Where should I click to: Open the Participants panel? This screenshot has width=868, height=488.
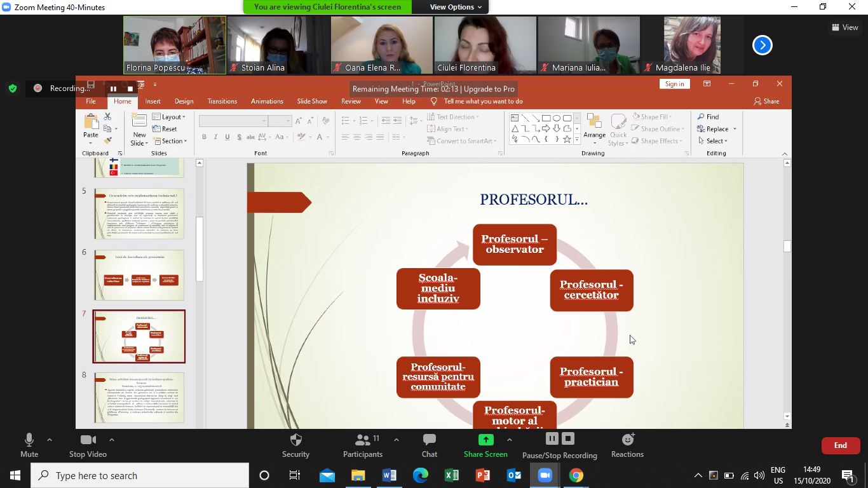point(363,440)
